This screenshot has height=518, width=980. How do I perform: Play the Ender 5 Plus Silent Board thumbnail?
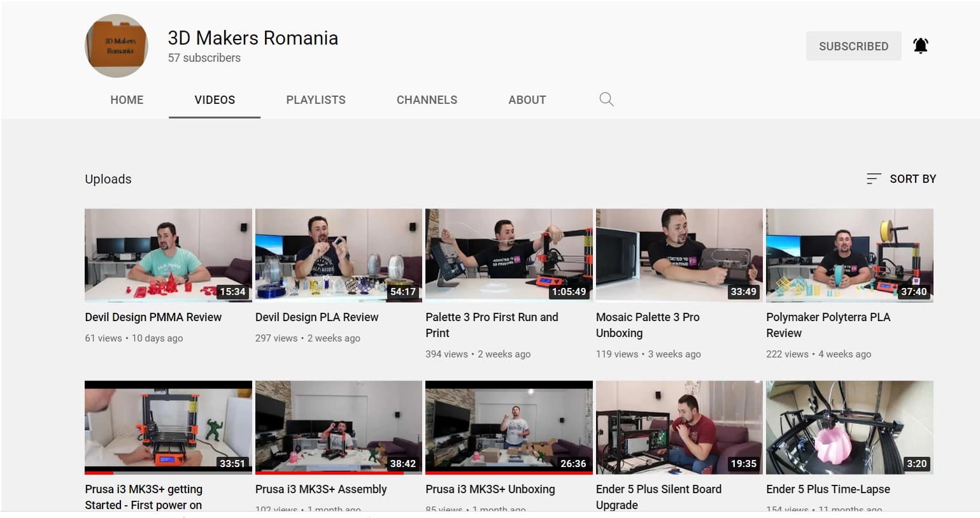(x=679, y=428)
